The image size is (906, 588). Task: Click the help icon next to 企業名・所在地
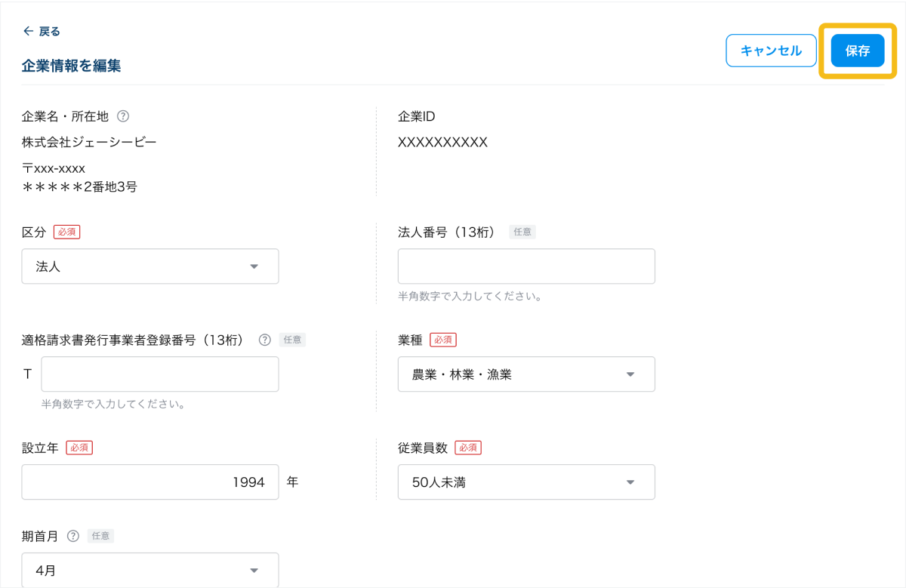pos(123,116)
